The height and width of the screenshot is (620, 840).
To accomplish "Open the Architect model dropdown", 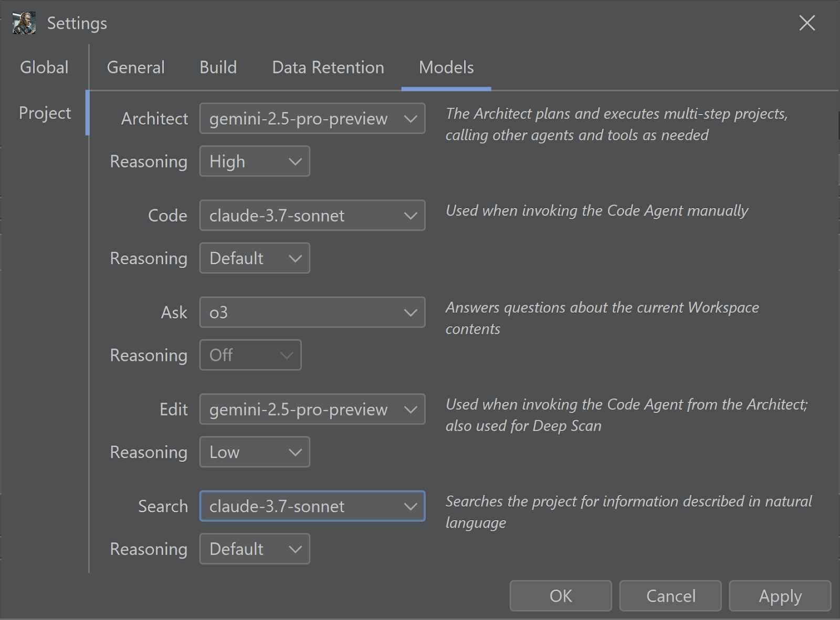I will (312, 119).
